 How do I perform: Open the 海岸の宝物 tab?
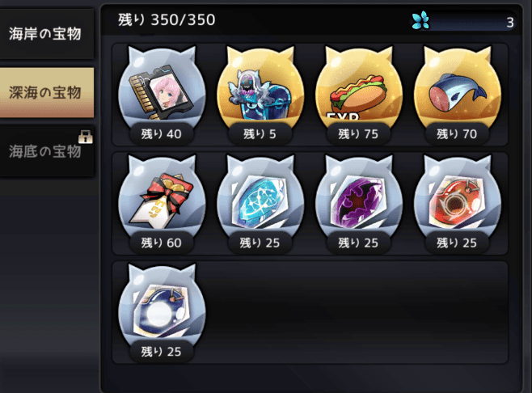(47, 34)
